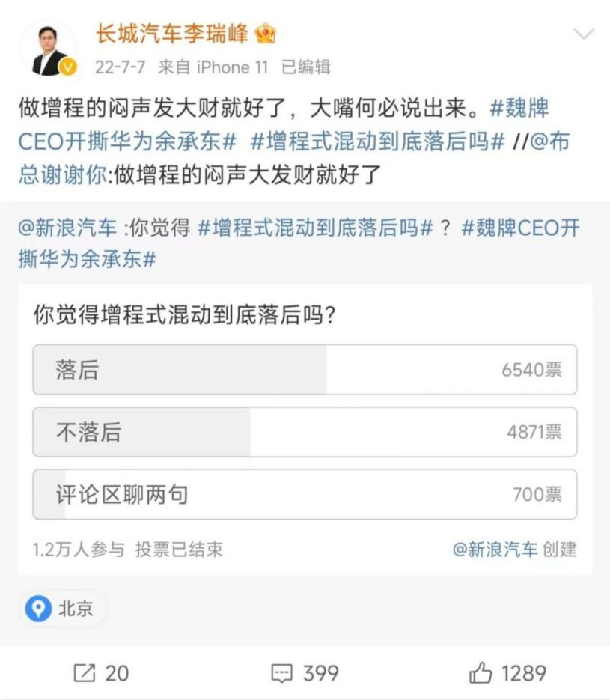The image size is (610, 700).
Task: Tap the yellow verified badge
Action: (67, 67)
